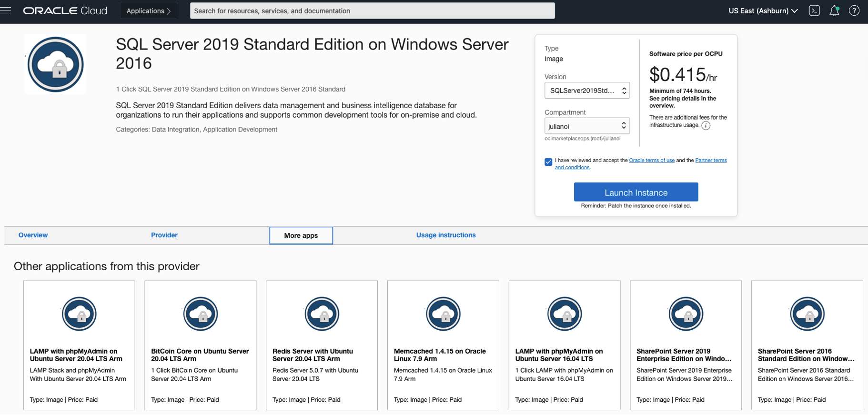The height and width of the screenshot is (416, 868).
Task: Click 'Redis Server 5.0.7 with Ubuntu' description
Action: coord(315,375)
